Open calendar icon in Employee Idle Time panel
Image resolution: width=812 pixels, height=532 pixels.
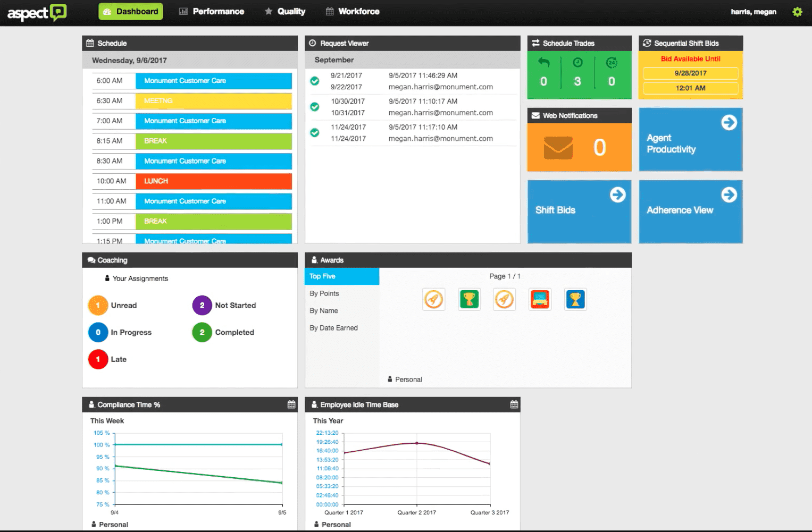[x=514, y=404]
